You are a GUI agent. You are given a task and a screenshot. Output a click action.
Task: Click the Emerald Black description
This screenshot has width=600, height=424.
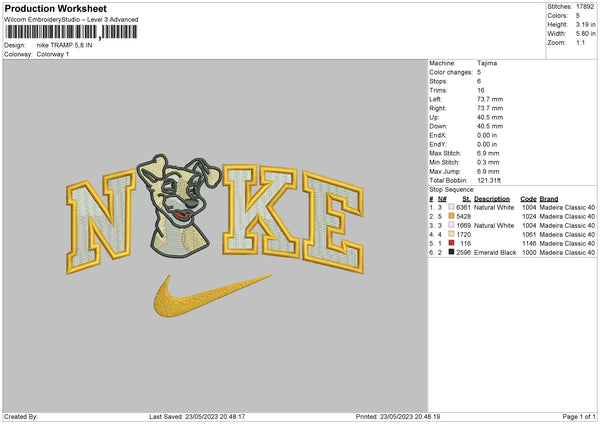click(x=495, y=253)
